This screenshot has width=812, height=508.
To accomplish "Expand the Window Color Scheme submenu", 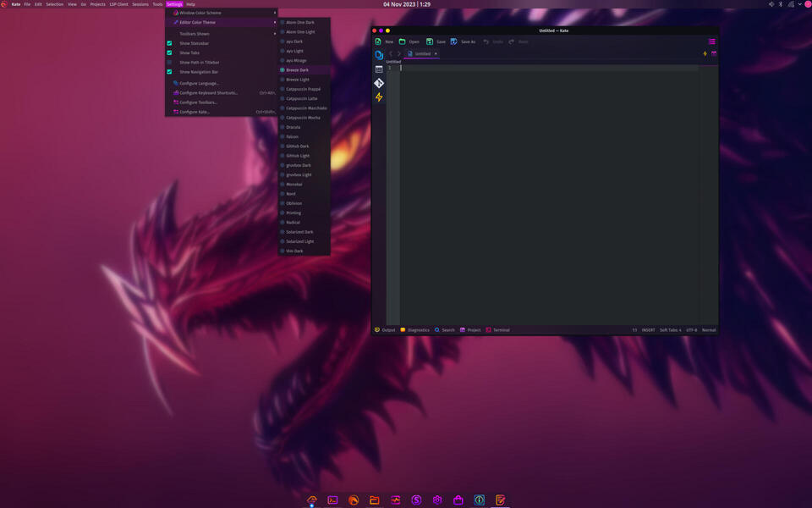I will [x=222, y=13].
